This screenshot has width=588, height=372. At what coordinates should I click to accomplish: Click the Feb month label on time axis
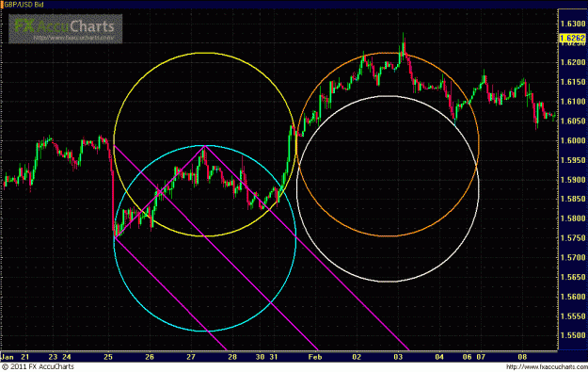(315, 357)
